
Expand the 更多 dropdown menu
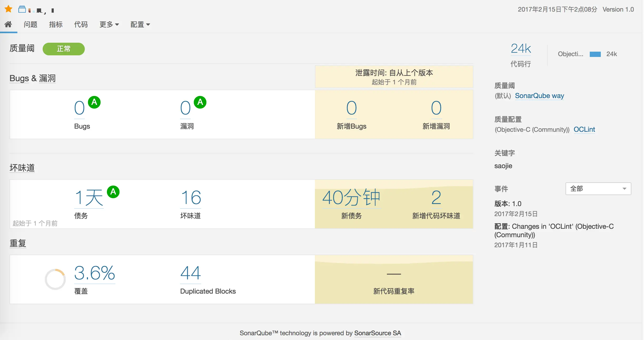(109, 25)
